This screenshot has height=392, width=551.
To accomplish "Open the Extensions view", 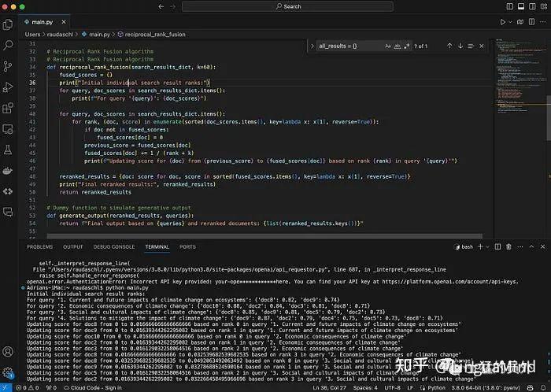I will pos(8,108).
